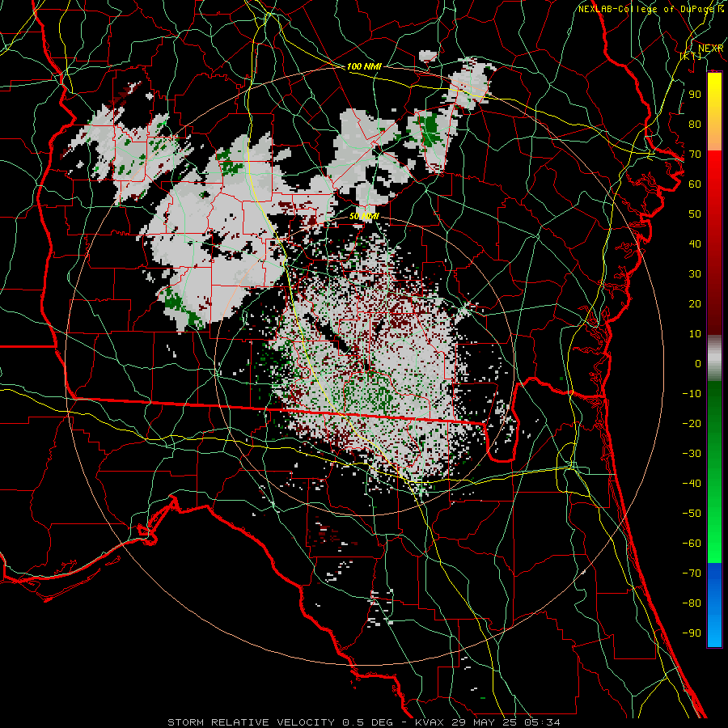The width and height of the screenshot is (728, 728).
Task: Click the 90 value on velocity scale
Action: [x=695, y=95]
